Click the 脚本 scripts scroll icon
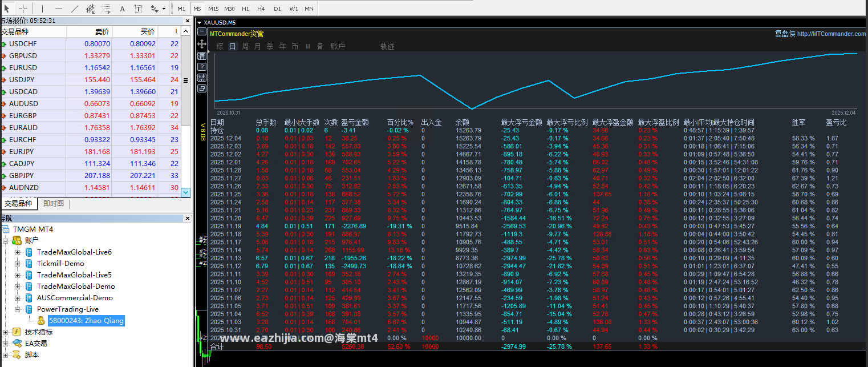 click(x=17, y=354)
